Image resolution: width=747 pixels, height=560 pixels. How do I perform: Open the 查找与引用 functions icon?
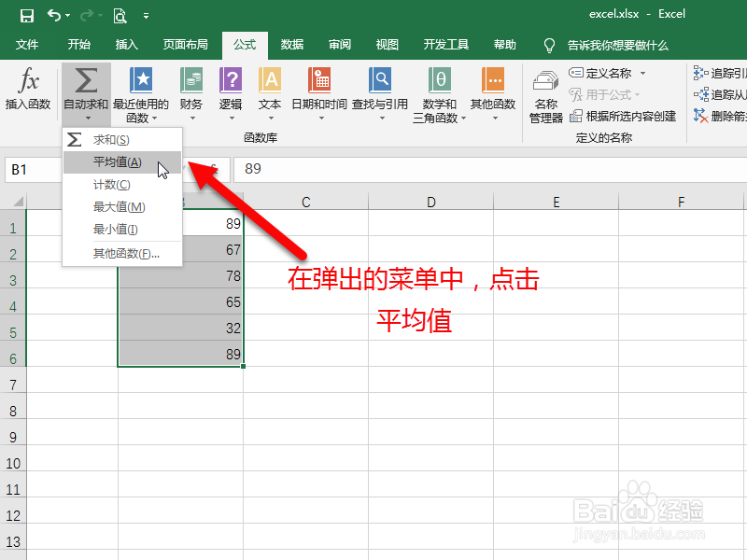click(x=380, y=80)
